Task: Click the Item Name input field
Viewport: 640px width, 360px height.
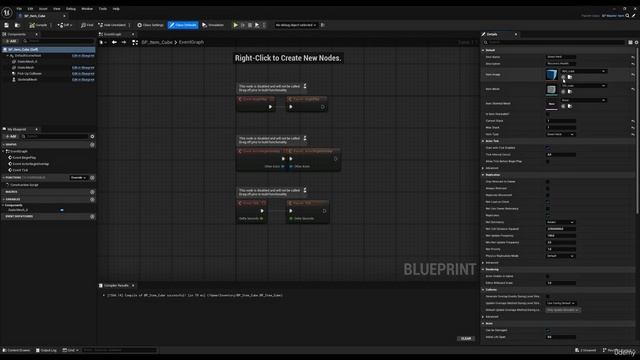Action: coord(560,57)
